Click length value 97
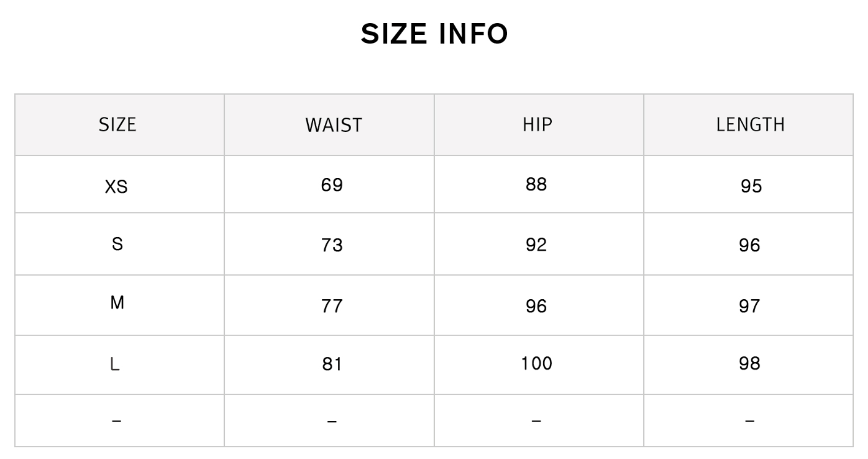The width and height of the screenshot is (868, 459). coord(749,306)
